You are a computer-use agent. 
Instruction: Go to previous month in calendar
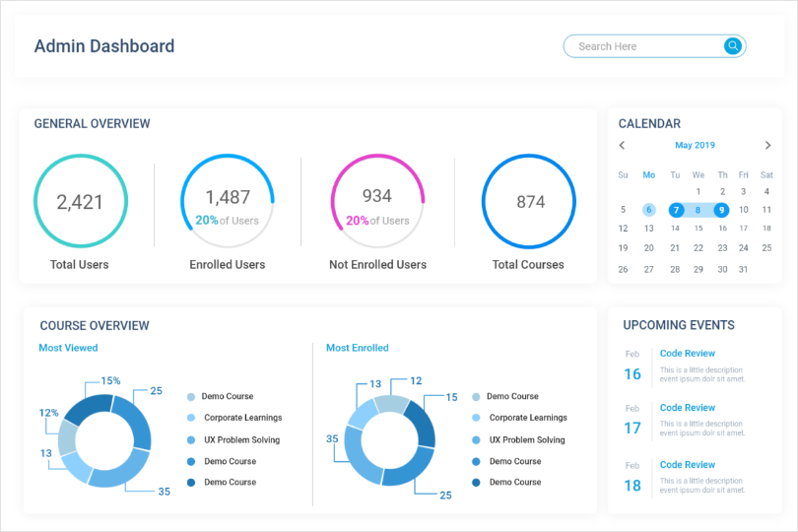click(x=622, y=145)
